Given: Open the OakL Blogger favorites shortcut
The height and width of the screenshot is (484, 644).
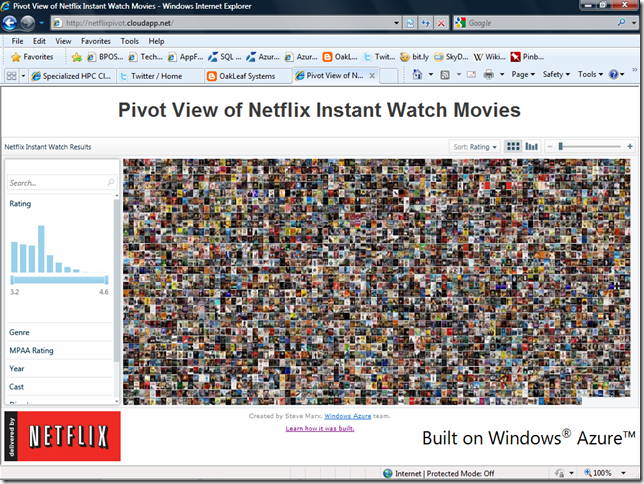Looking at the screenshot, I should pos(340,57).
